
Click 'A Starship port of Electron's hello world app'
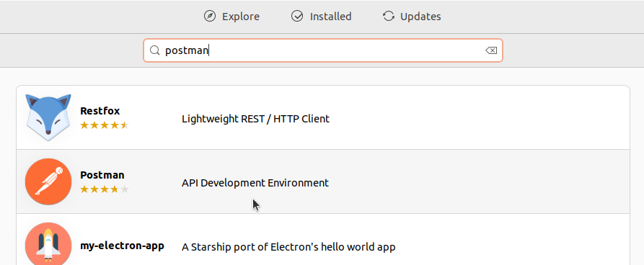(288, 247)
